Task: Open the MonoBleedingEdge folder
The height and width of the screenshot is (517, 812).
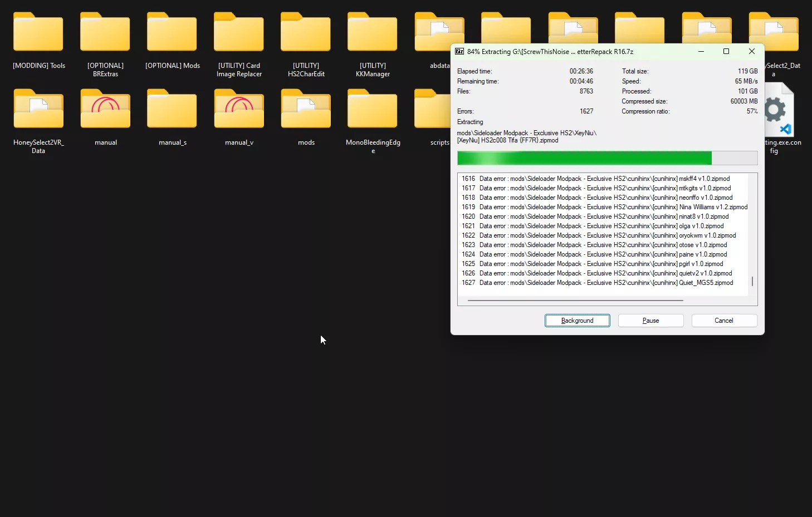Action: (372, 109)
